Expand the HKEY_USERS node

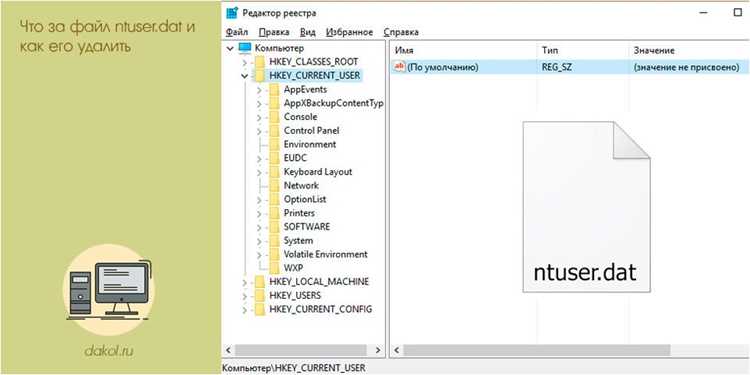pyautogui.click(x=244, y=296)
